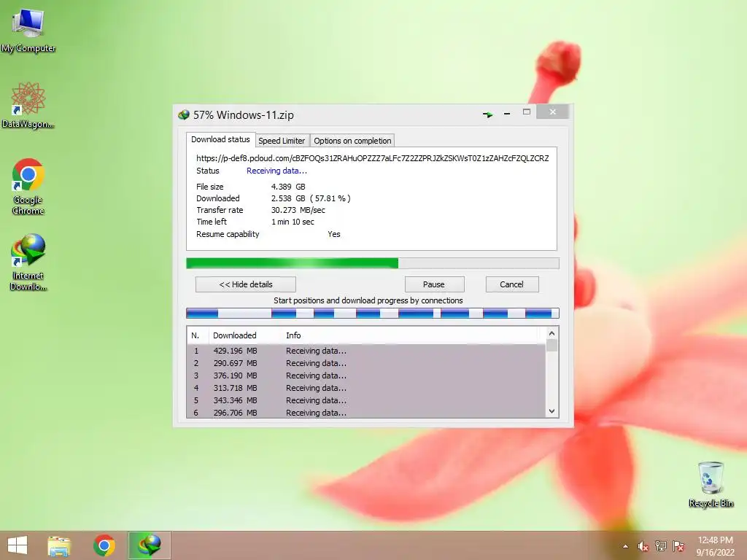This screenshot has width=747, height=560.
Task: Open My Computer desktop icon
Action: point(28,29)
